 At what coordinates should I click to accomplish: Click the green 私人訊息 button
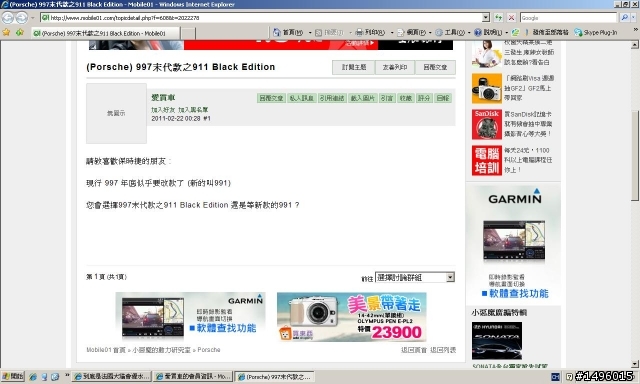click(x=301, y=98)
